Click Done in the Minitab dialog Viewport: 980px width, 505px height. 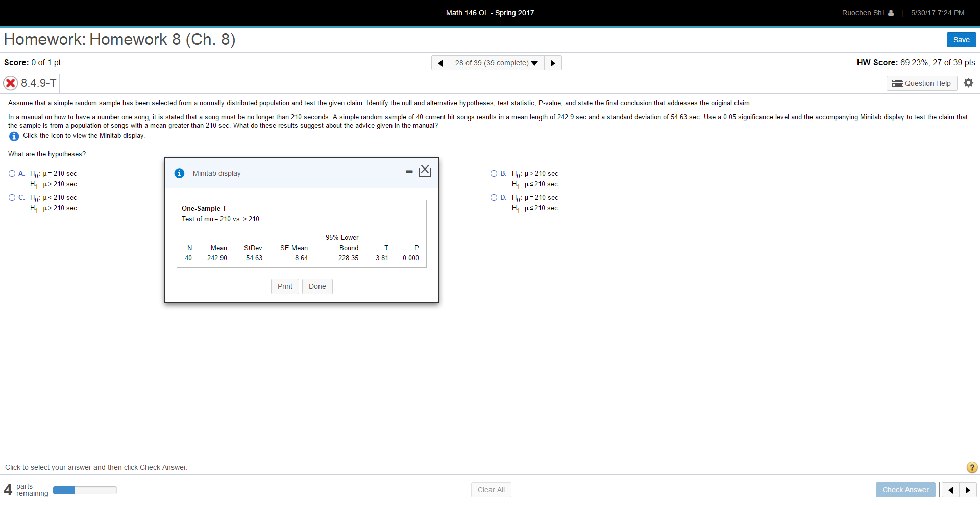tap(317, 286)
